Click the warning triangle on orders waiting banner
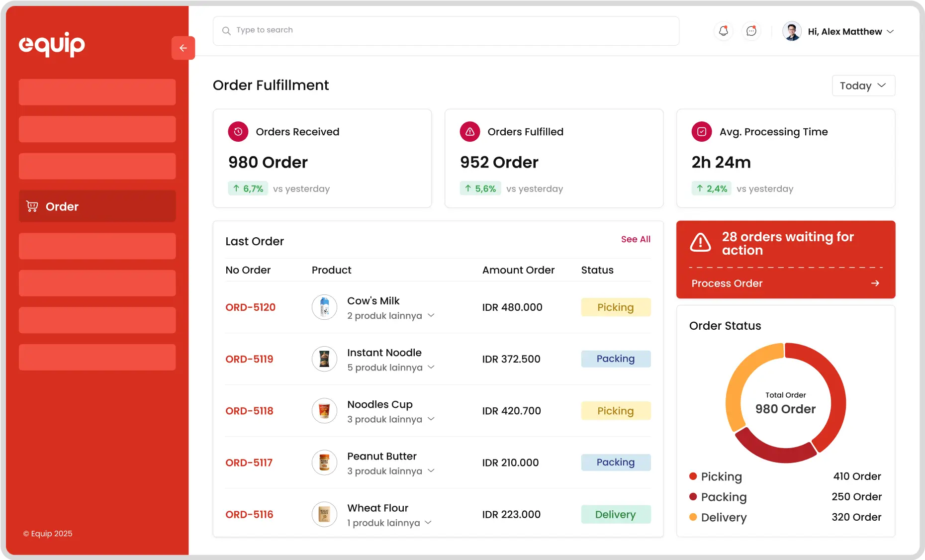 coord(701,243)
